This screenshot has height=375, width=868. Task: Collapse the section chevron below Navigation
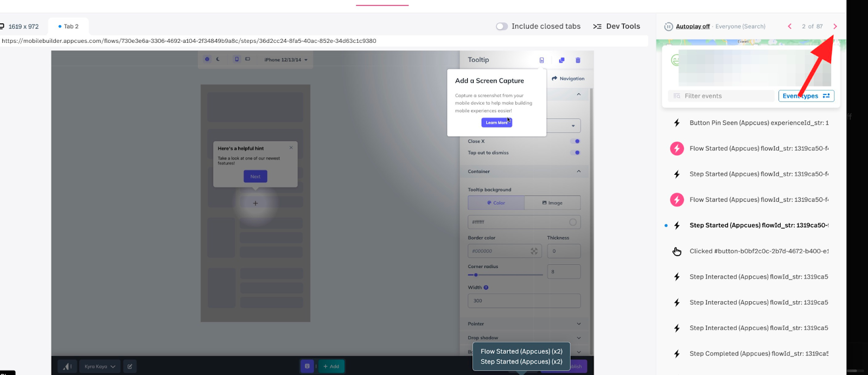tap(578, 94)
